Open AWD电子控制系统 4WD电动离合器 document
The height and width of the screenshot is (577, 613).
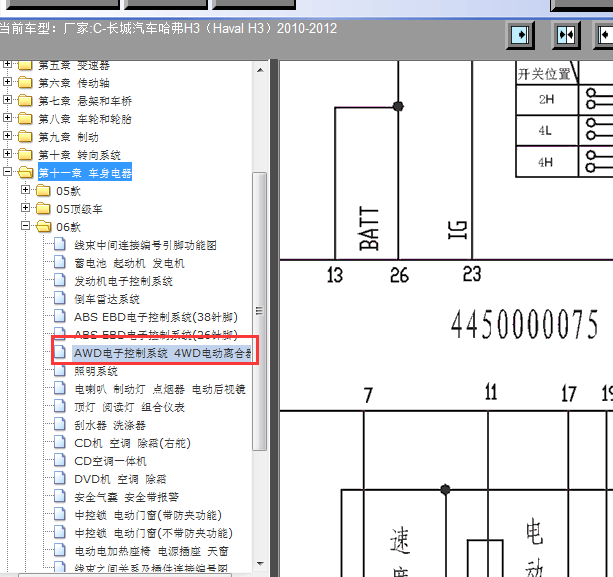click(162, 353)
